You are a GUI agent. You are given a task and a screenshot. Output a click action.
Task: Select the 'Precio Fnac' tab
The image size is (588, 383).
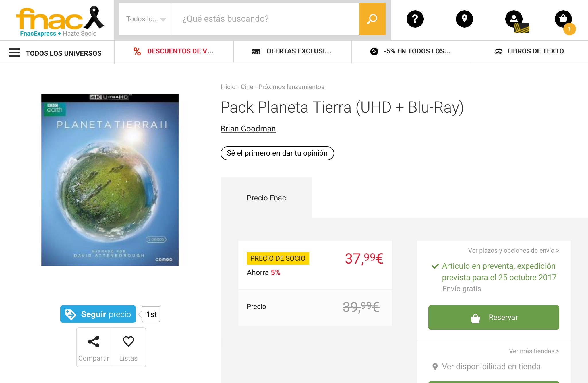266,198
